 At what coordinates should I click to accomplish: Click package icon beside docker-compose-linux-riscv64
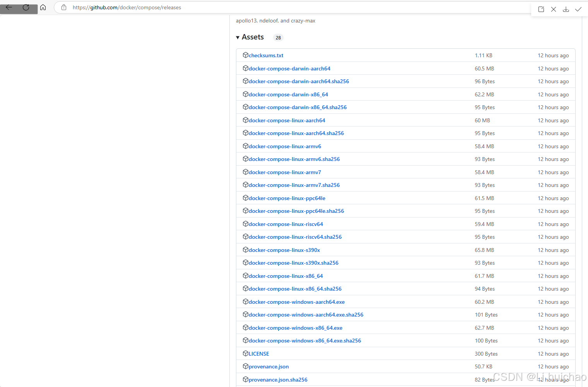click(245, 224)
